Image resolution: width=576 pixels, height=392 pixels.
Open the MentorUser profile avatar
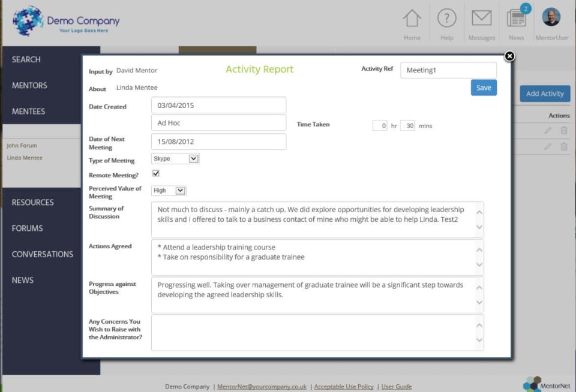(551, 17)
